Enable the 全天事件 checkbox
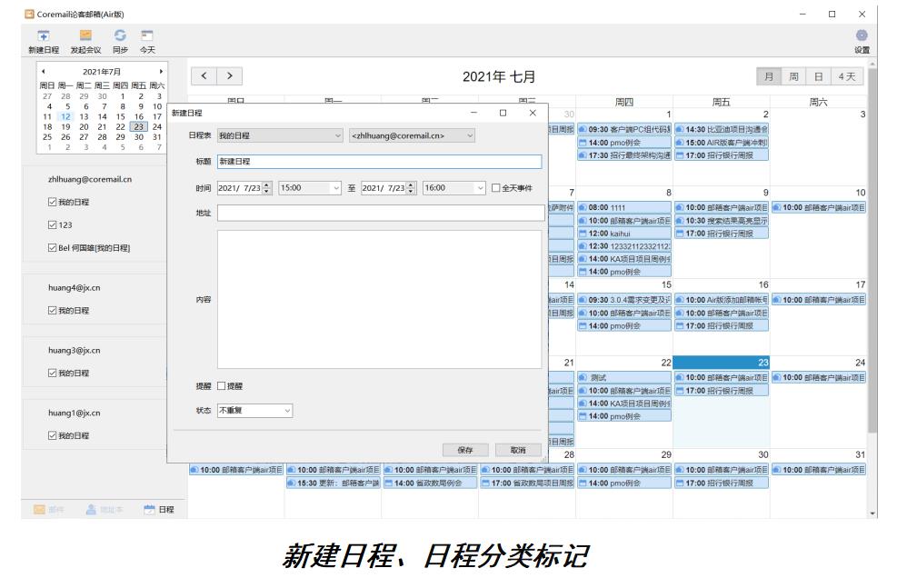Screen dimensions: 897x588 pos(495,188)
